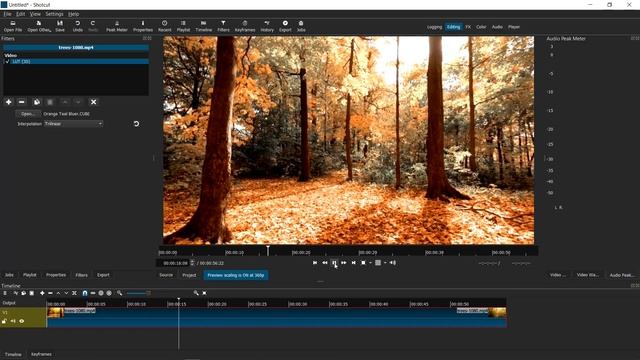Toggle the Ripple all tracks option
The width and height of the screenshot is (640, 360).
(109, 293)
